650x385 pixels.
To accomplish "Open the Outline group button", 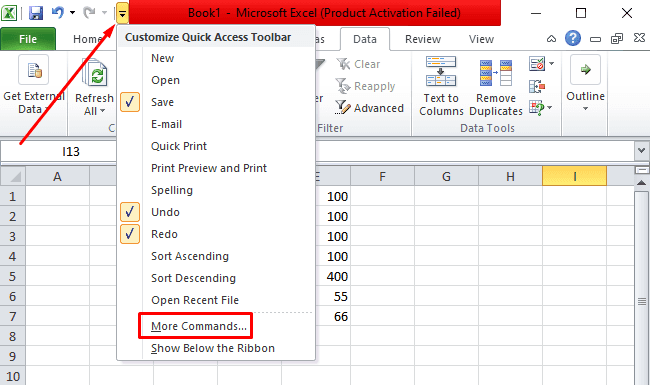I will point(585,84).
